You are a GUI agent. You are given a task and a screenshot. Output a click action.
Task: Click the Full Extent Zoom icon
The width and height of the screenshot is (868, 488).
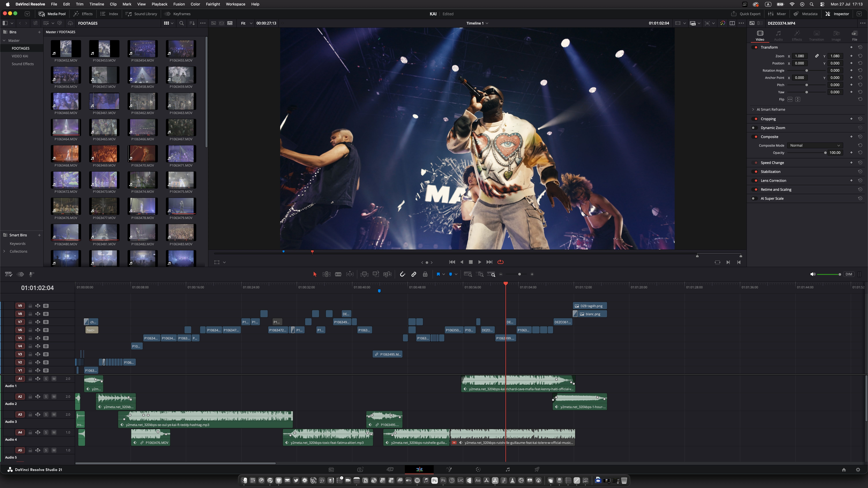tap(468, 274)
